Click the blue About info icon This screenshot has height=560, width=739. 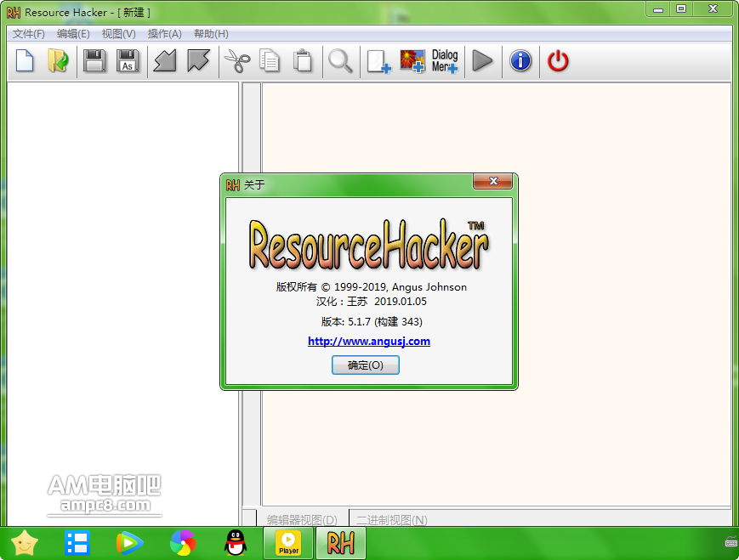(x=520, y=60)
